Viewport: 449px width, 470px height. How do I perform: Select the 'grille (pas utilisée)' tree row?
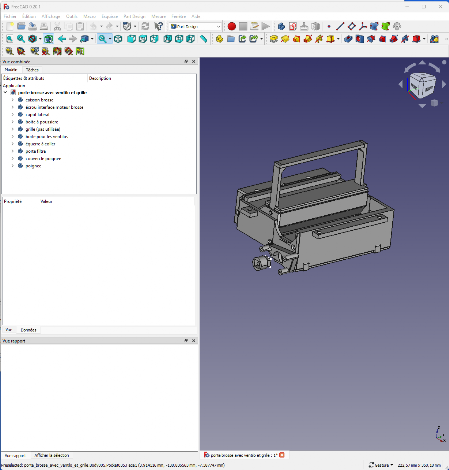tap(43, 129)
